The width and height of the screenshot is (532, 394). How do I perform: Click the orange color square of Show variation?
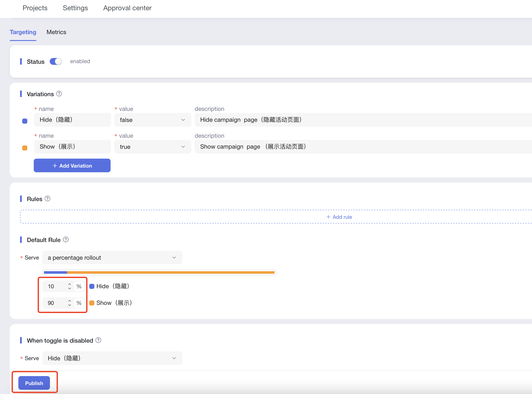25,148
